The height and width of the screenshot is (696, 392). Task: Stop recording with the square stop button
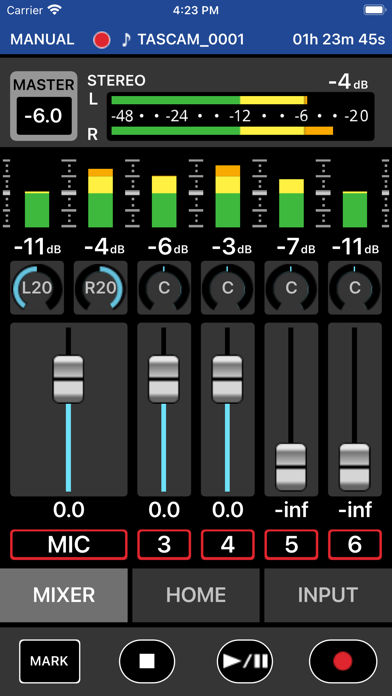(147, 661)
